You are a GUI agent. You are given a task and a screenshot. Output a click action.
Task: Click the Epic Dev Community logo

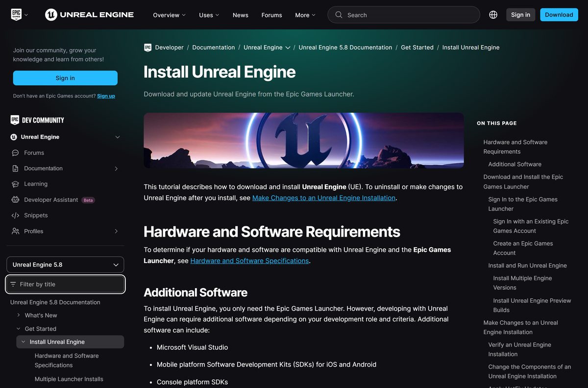click(x=37, y=120)
